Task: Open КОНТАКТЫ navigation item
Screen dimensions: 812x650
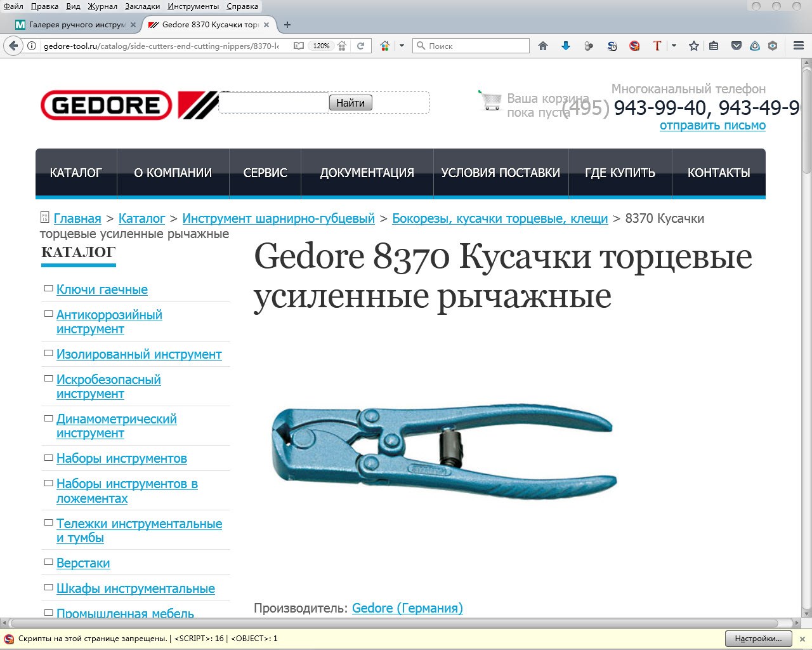Action: 719,173
